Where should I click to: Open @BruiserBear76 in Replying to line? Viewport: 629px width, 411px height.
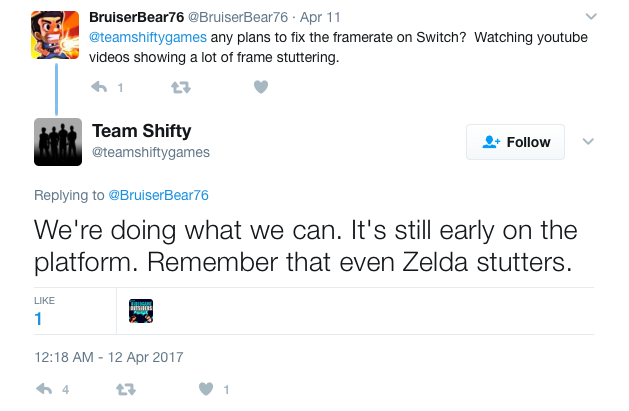click(x=158, y=195)
